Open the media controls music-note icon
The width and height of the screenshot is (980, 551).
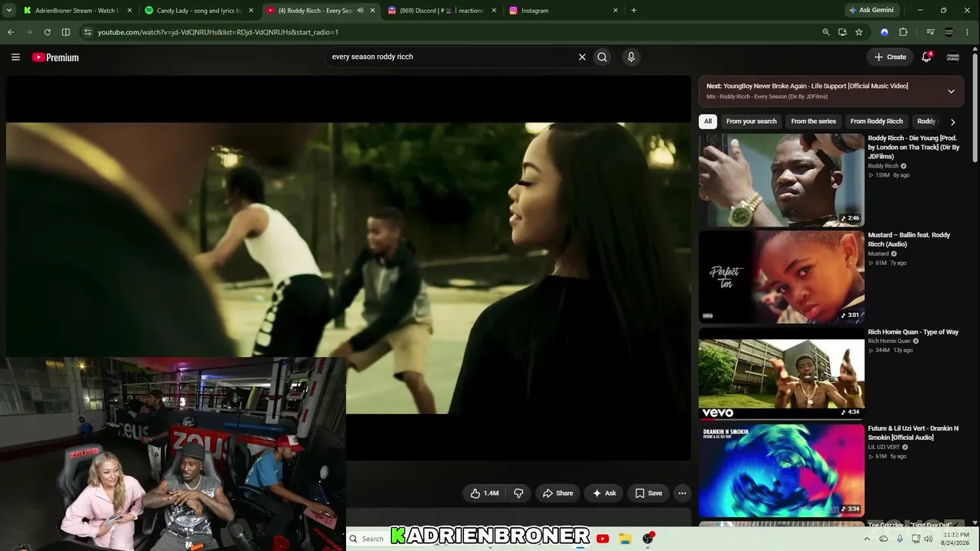930,32
